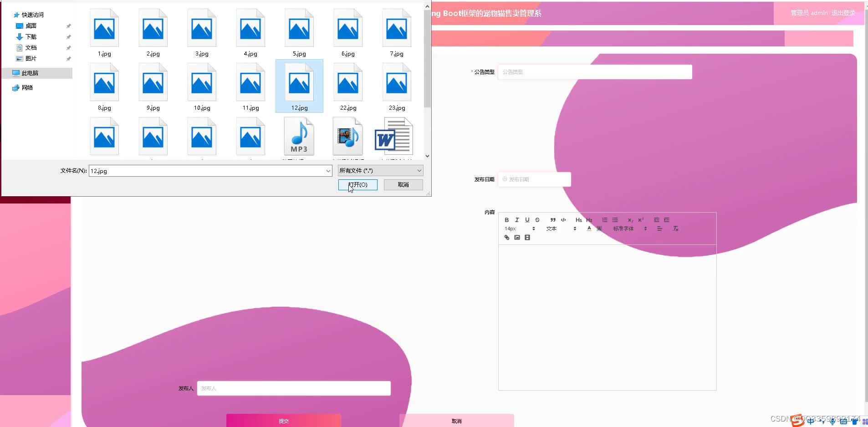Expand the 文件名 filename history dropdown
The height and width of the screenshot is (427, 868).
coord(328,171)
